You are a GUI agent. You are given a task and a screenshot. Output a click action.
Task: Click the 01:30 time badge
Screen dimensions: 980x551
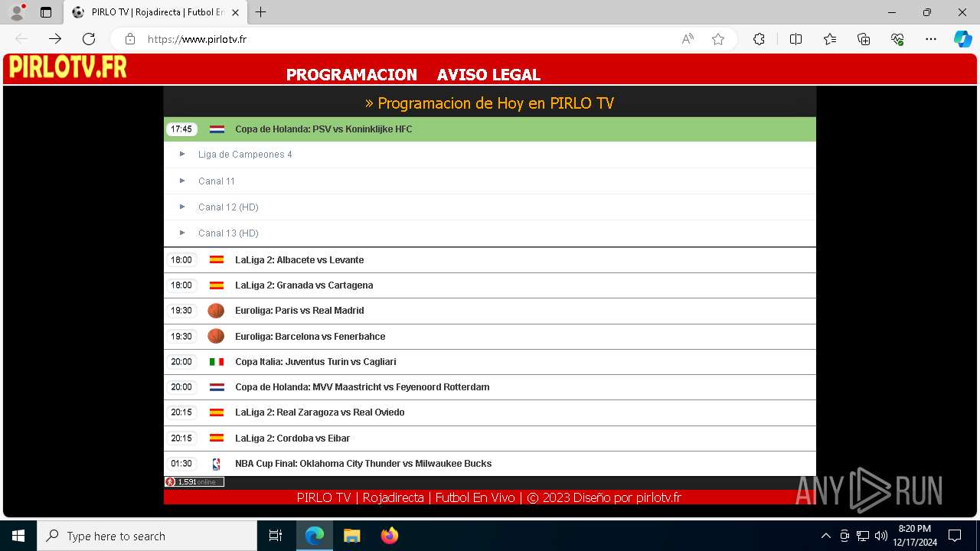(181, 464)
